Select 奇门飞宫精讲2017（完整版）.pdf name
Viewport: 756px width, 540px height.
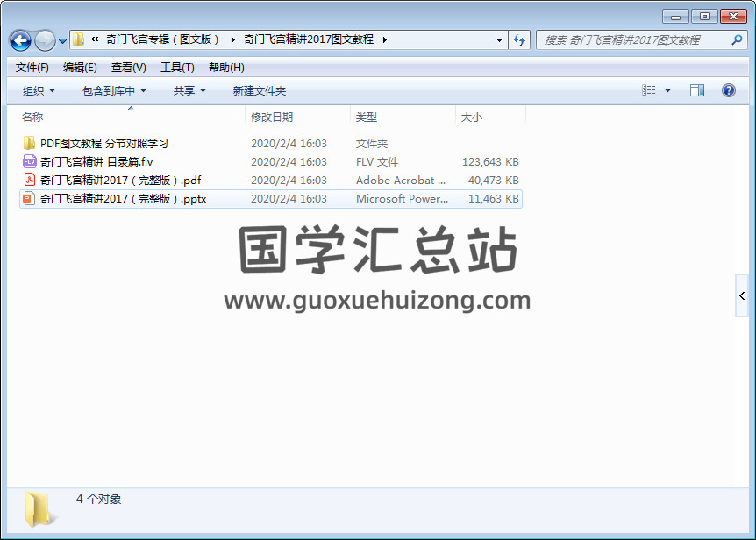120,181
